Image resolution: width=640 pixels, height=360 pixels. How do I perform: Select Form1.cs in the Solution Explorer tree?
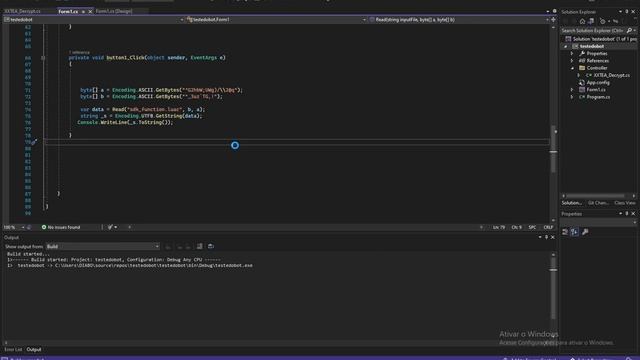pyautogui.click(x=596, y=90)
